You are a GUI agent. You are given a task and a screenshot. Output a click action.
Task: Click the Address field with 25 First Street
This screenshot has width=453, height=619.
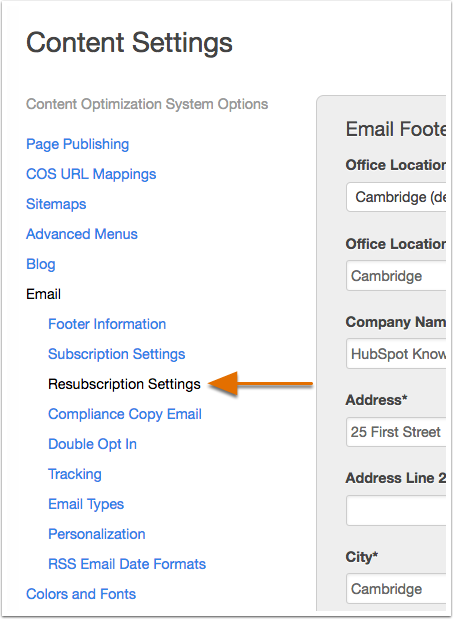pyautogui.click(x=396, y=432)
